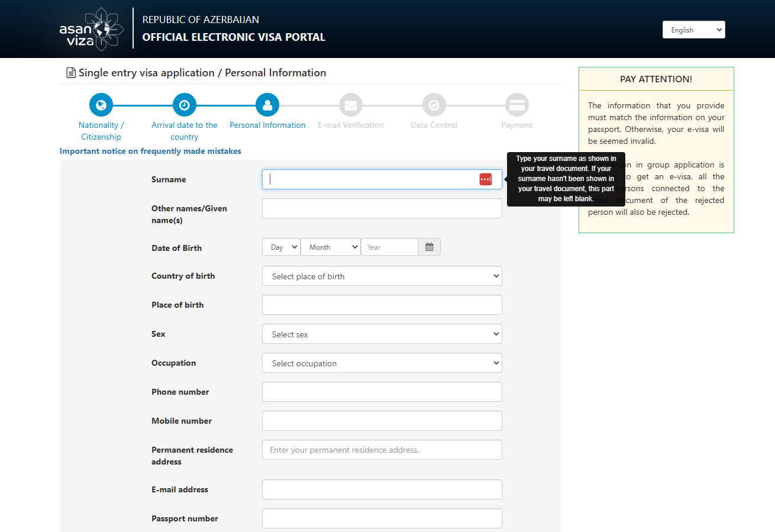Select the Payment step label
775x532 pixels.
click(x=517, y=125)
